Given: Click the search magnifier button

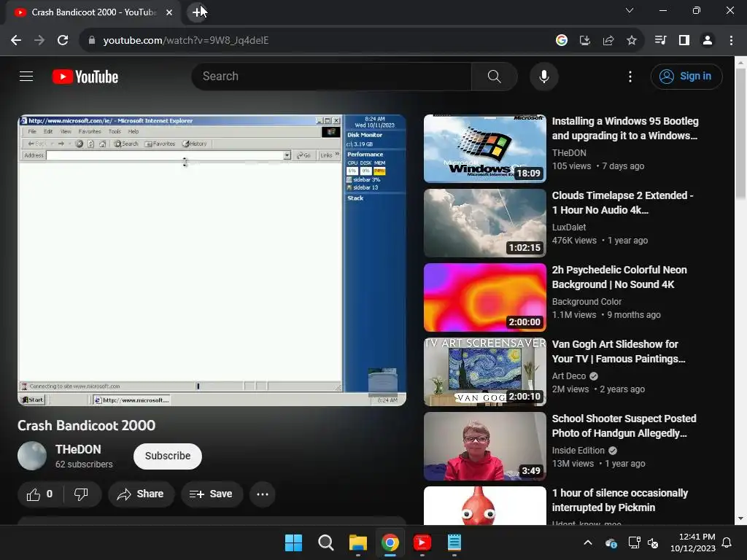Looking at the screenshot, I should coord(494,76).
